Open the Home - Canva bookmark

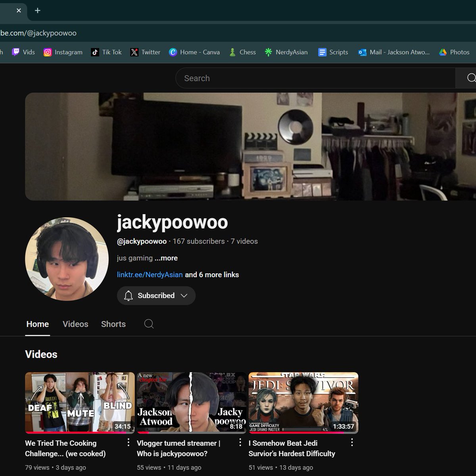point(194,52)
